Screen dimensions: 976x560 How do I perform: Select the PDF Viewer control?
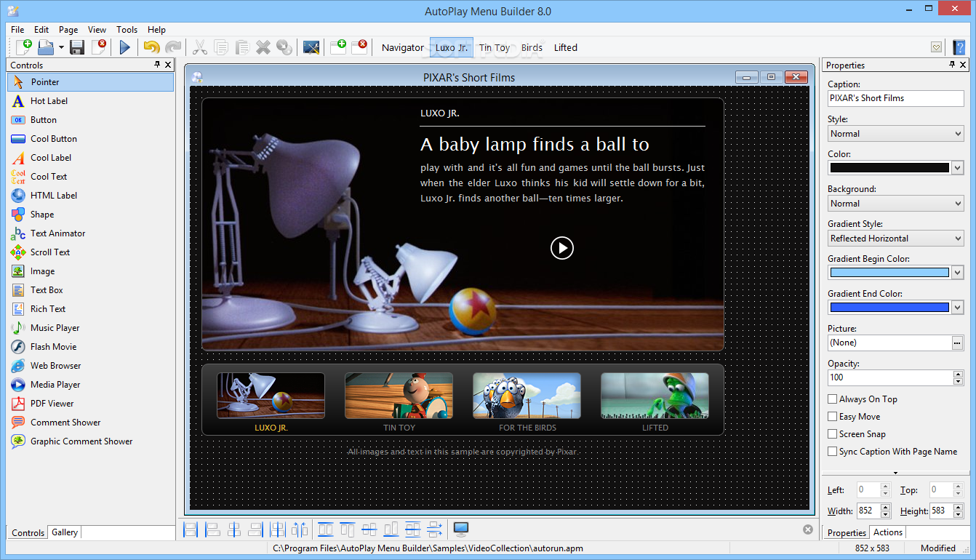tap(91, 404)
